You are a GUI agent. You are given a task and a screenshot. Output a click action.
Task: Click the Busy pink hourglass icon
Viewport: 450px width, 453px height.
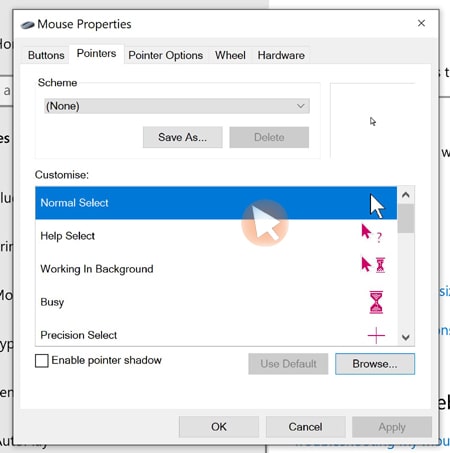376,302
